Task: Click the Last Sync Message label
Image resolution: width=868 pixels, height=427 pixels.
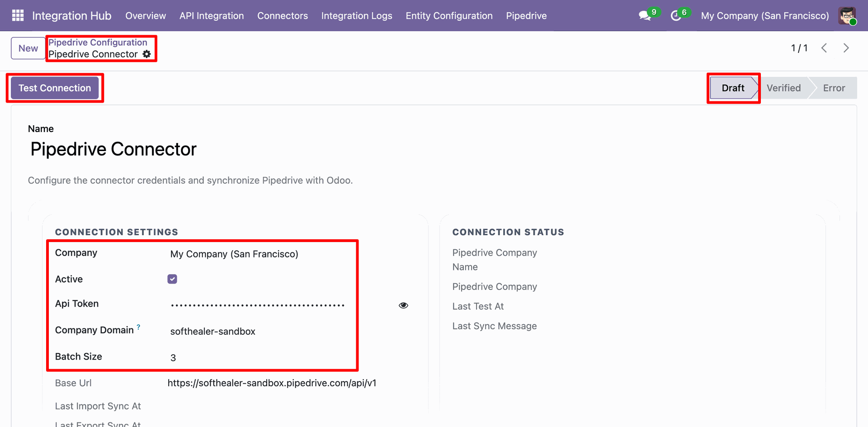Action: [495, 326]
